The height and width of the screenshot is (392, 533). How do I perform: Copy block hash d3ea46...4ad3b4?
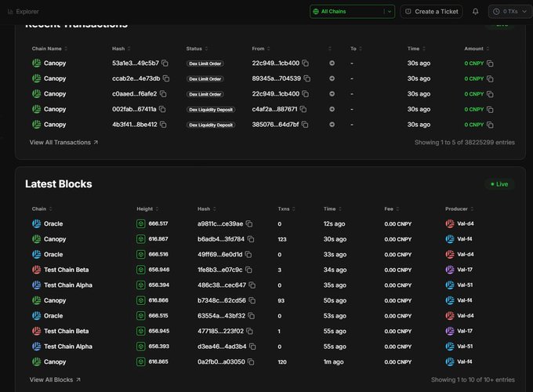(252, 347)
